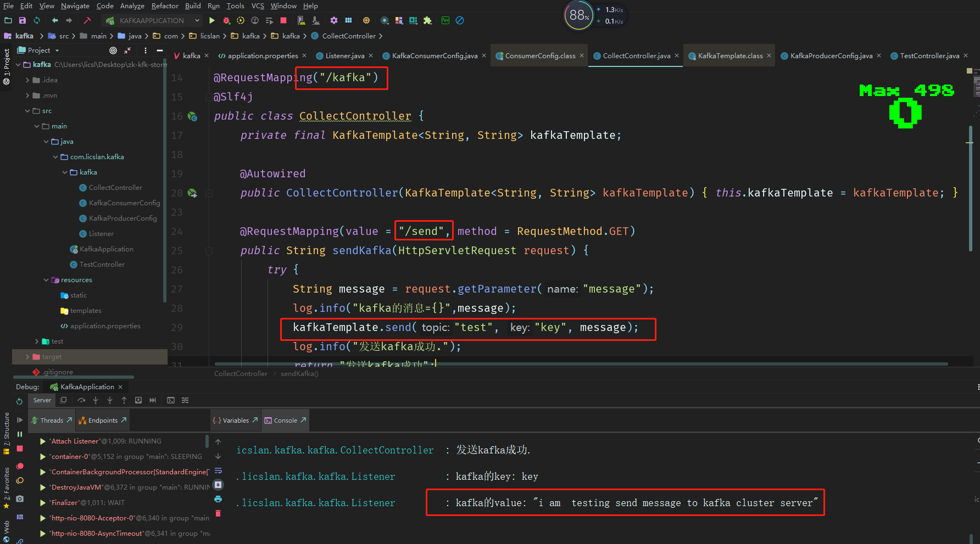Viewport: 980px width, 544px height.
Task: Open the Project view dropdown
Action: 57,51
